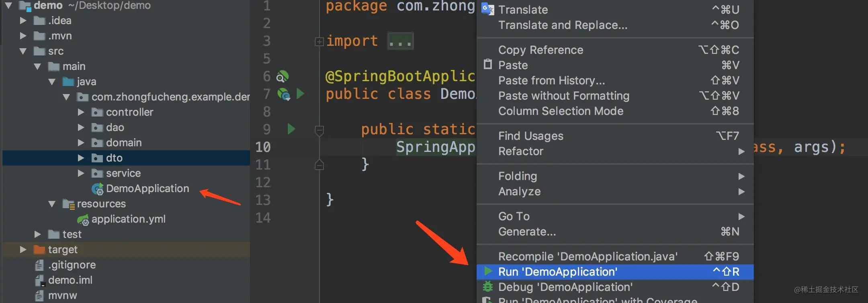Choose Debug 'DemoApplication' menu entry
868x303 pixels.
(615, 287)
